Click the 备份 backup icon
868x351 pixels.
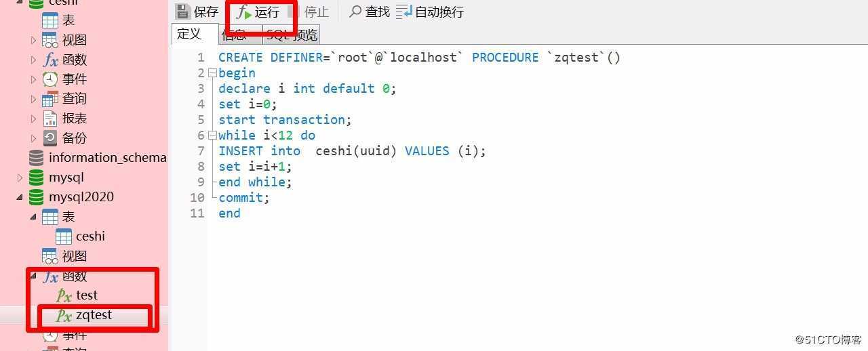coord(50,138)
